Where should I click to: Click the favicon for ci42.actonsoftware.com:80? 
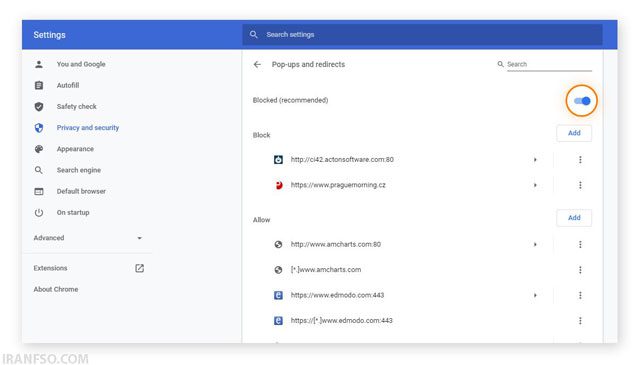[278, 160]
